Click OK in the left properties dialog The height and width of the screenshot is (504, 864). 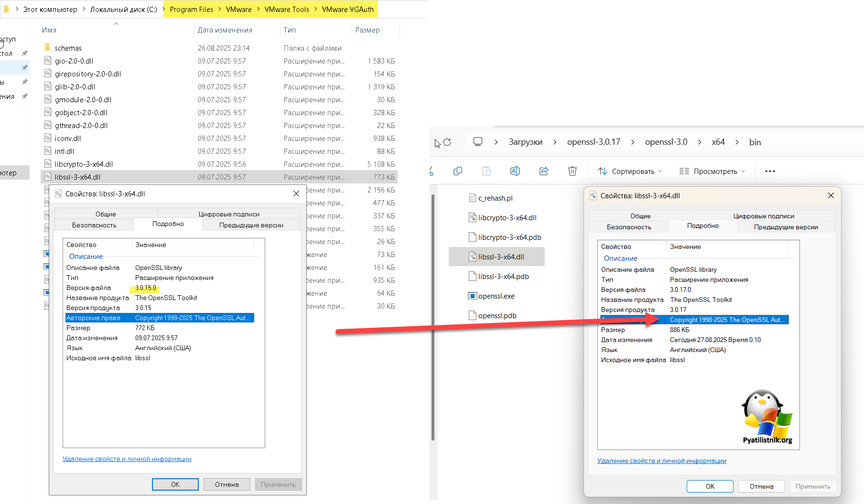[x=175, y=484]
